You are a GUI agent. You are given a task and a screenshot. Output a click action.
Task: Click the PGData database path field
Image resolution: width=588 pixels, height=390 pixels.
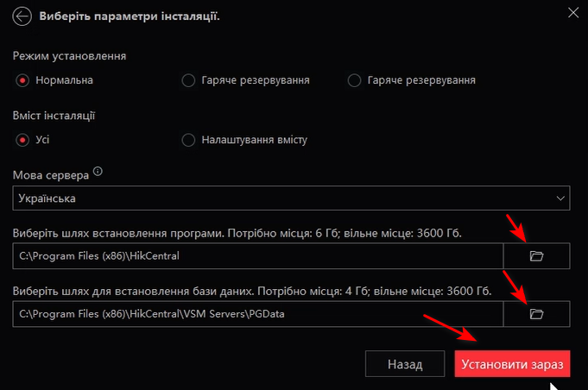(257, 314)
